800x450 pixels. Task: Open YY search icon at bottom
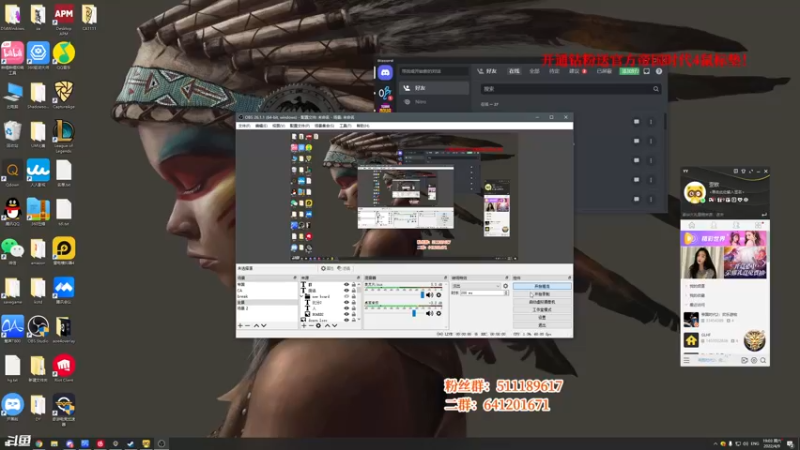[763, 360]
